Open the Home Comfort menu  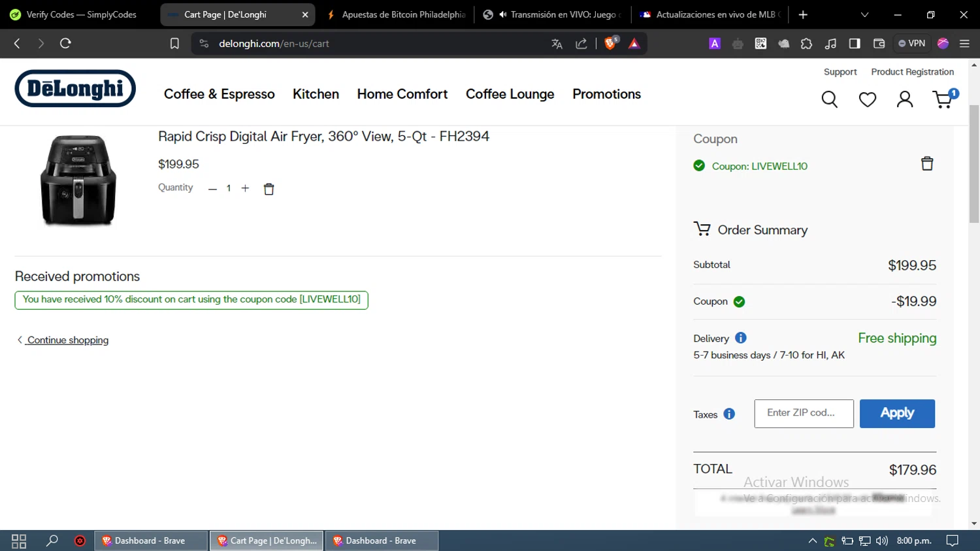click(402, 94)
